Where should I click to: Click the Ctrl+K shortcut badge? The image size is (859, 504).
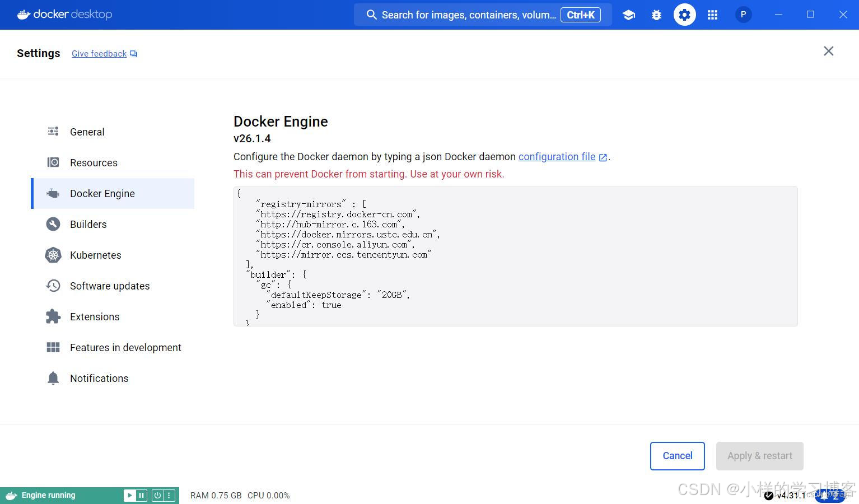[581, 15]
